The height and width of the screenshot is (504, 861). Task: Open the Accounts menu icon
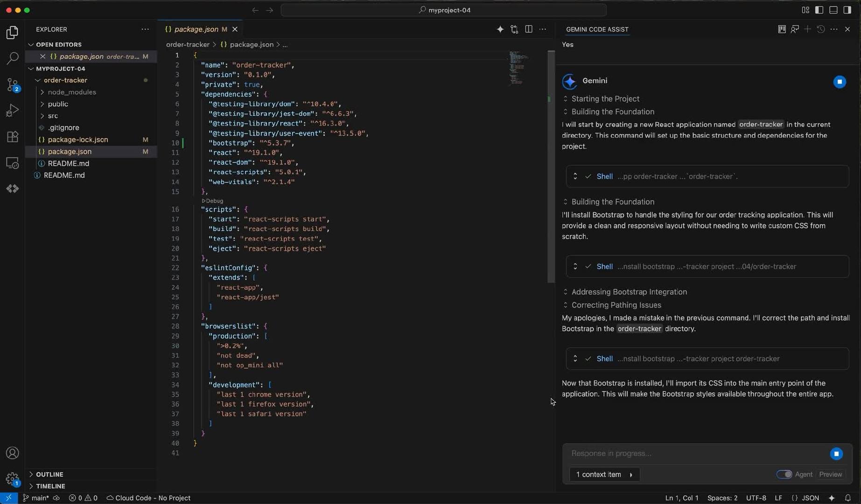point(13,453)
